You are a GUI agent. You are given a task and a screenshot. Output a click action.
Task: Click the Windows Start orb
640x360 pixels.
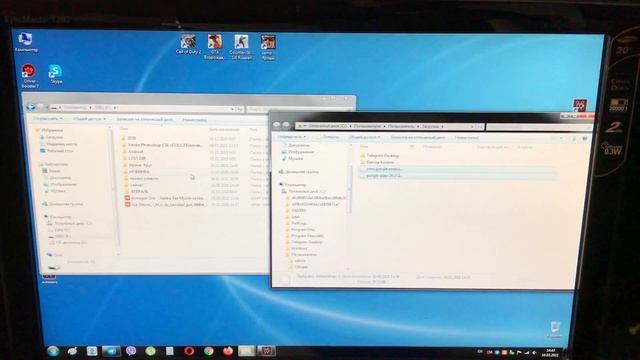53,351
